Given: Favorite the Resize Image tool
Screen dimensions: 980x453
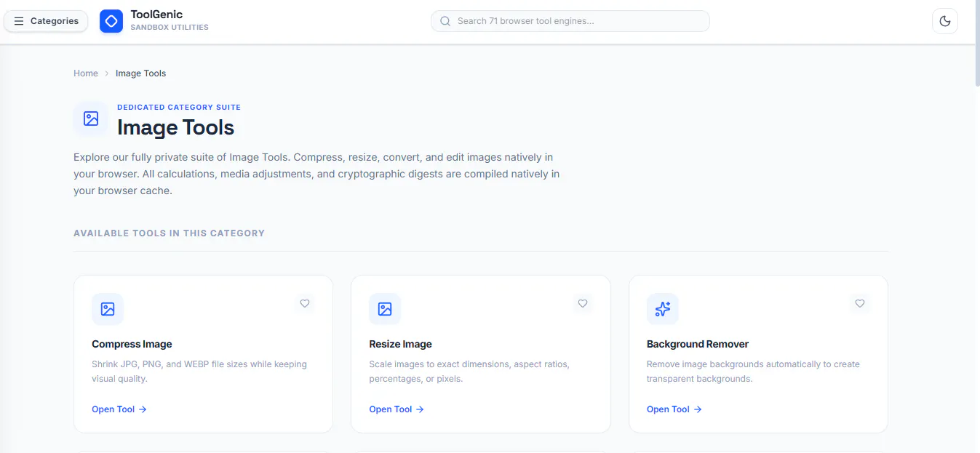Looking at the screenshot, I should (x=582, y=303).
